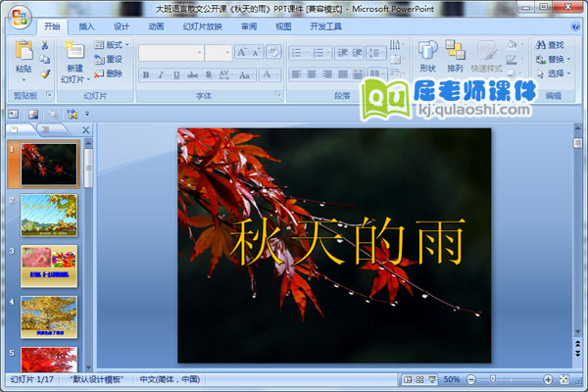
Task: Switch to Normal view in status bar
Action: 408,379
